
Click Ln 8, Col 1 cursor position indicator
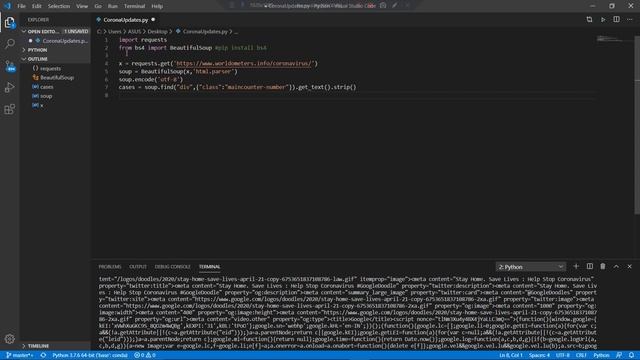(511, 355)
